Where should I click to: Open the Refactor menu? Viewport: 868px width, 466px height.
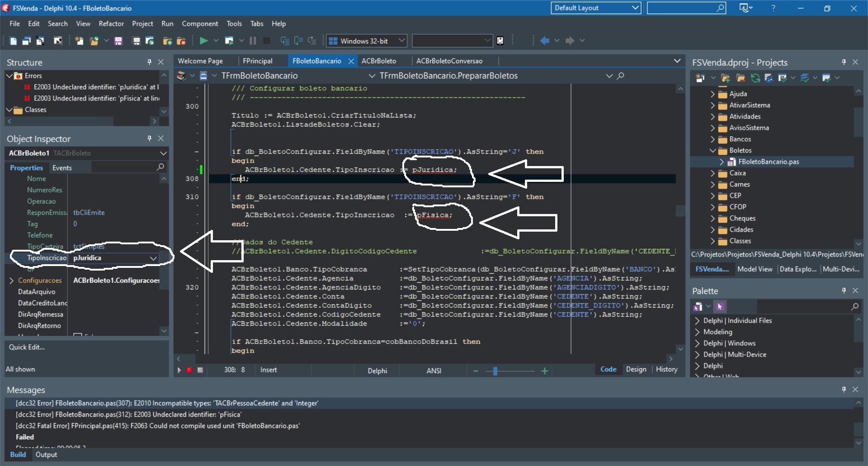111,24
